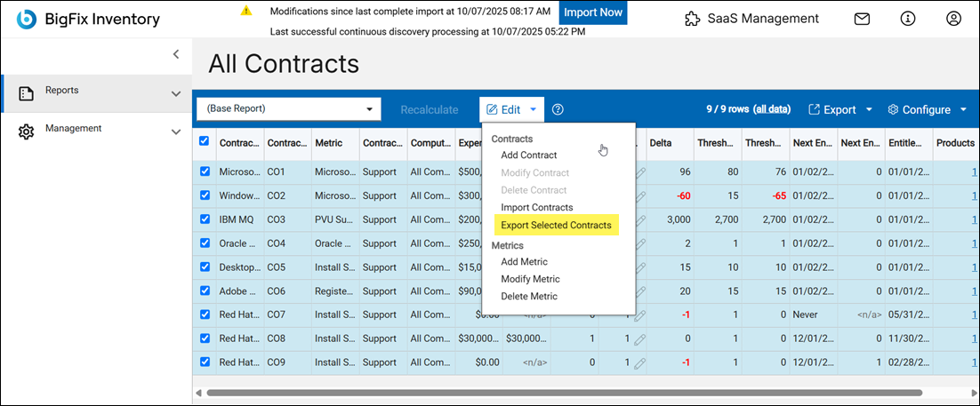This screenshot has width=980, height=406.
Task: Click the BigFix Inventory logo icon
Action: 27,19
